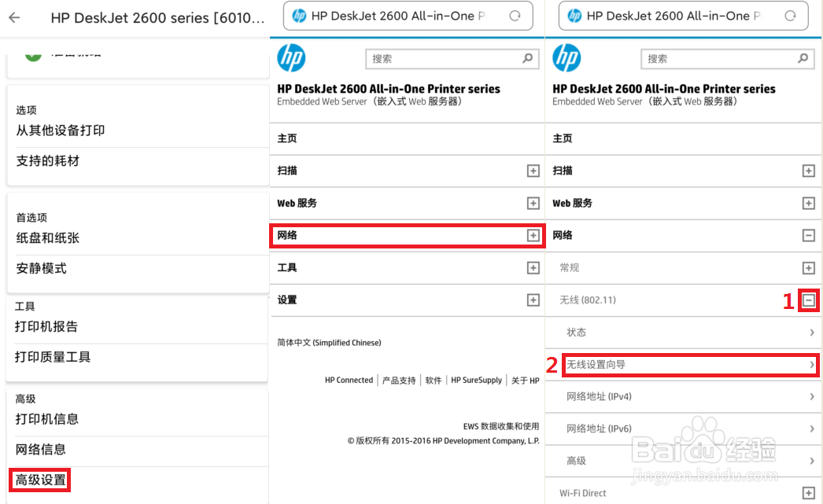Image resolution: width=823 pixels, height=504 pixels.
Task: Click the EWS 数据收集和使用 link
Action: pyautogui.click(x=501, y=426)
